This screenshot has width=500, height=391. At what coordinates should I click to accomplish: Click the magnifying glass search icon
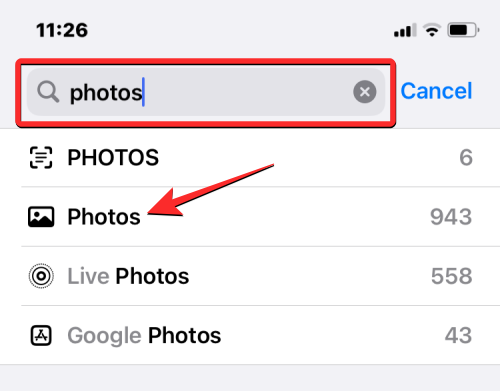pos(48,92)
